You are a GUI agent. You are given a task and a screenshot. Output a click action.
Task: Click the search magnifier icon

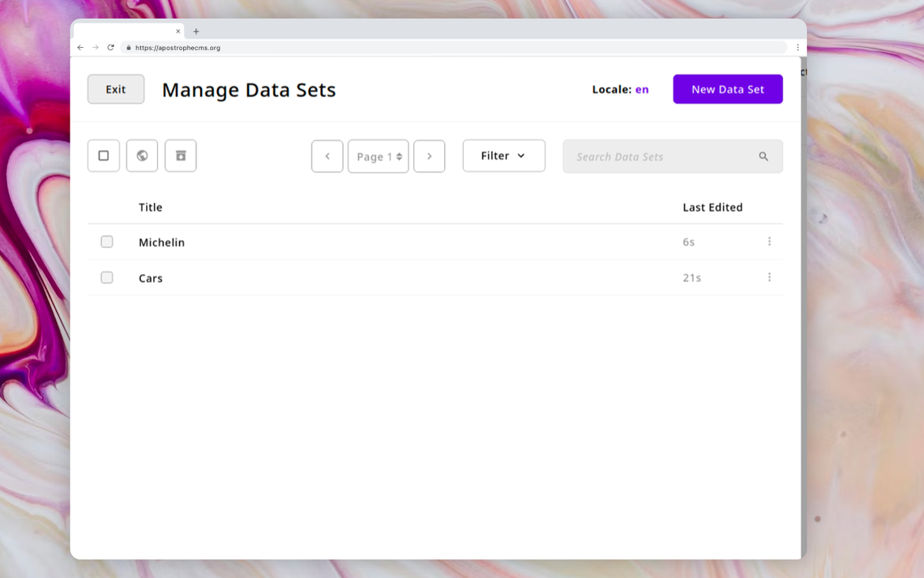(x=764, y=156)
